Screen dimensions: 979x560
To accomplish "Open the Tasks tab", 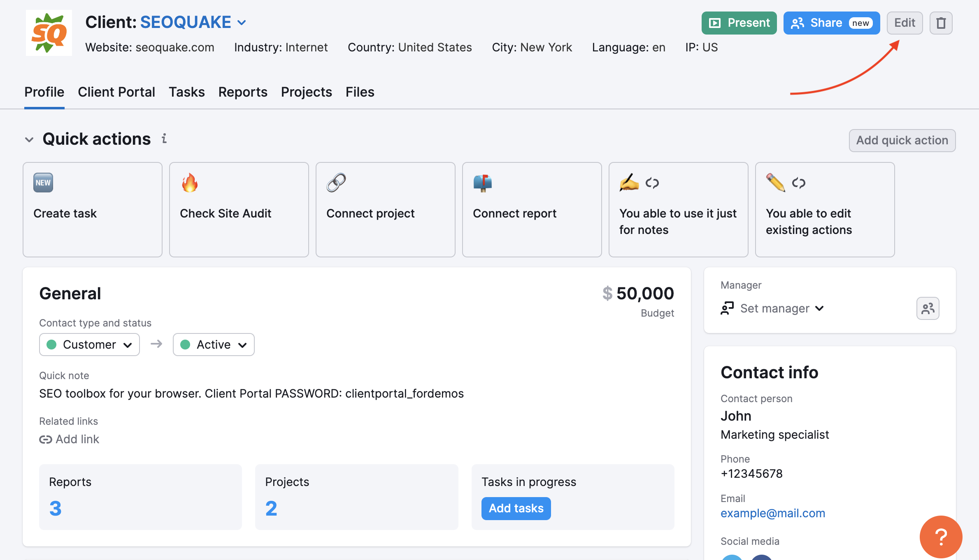I will [187, 92].
